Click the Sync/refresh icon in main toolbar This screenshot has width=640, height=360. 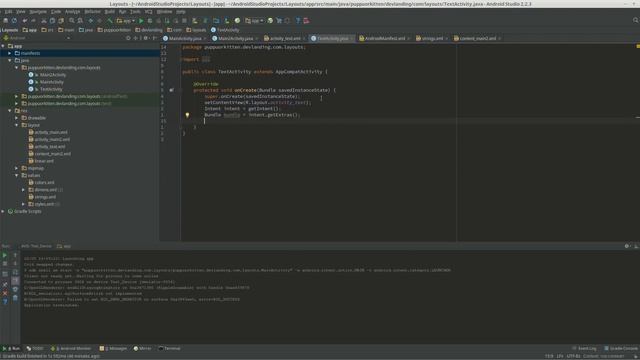tap(14, 20)
